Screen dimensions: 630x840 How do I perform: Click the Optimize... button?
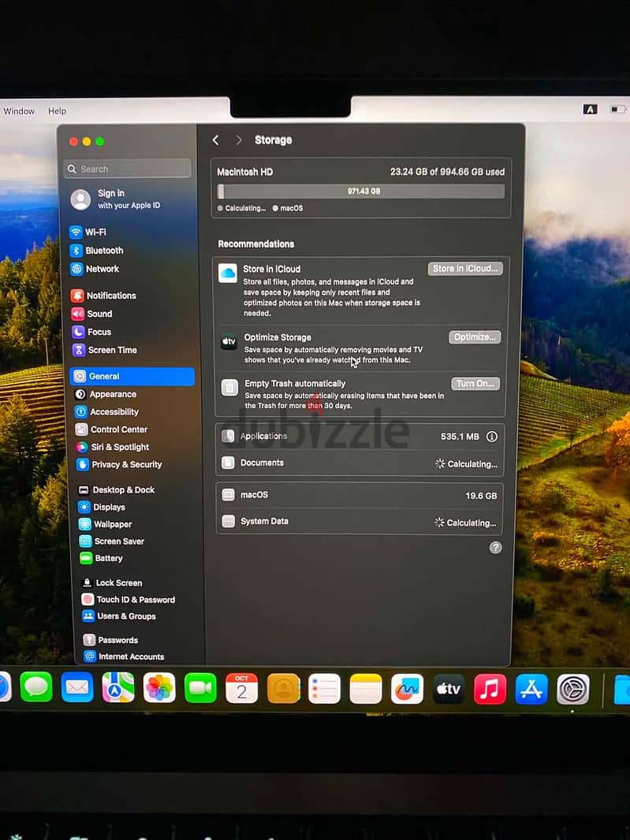tap(475, 337)
